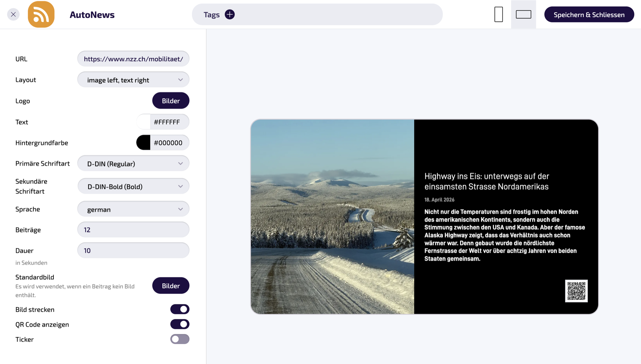Click the orange AutoNews RSS logo
Viewport: 641px width, 364px height.
click(x=41, y=14)
